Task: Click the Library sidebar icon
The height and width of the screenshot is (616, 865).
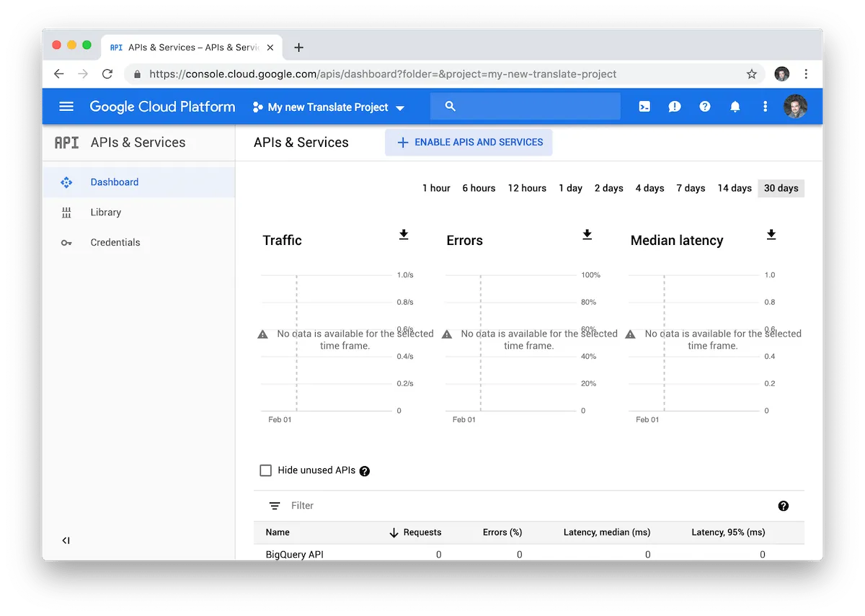Action: point(66,213)
